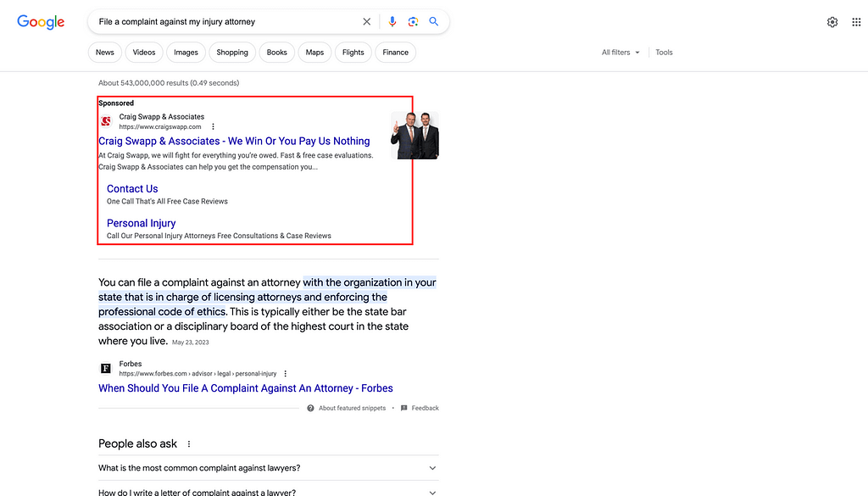Switch to Images results

click(x=186, y=52)
